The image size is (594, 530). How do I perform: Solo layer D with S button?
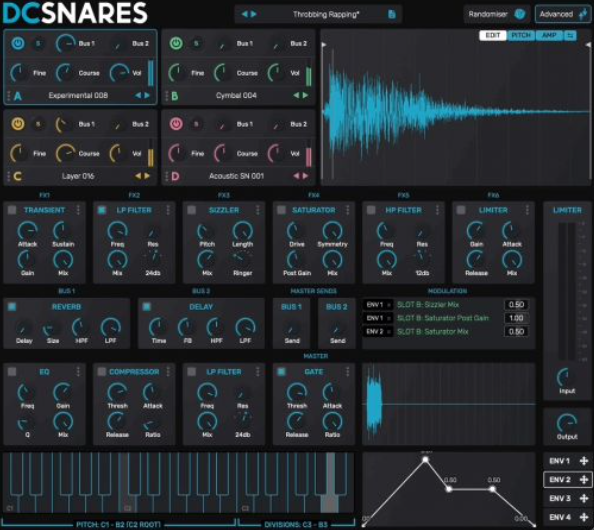196,124
